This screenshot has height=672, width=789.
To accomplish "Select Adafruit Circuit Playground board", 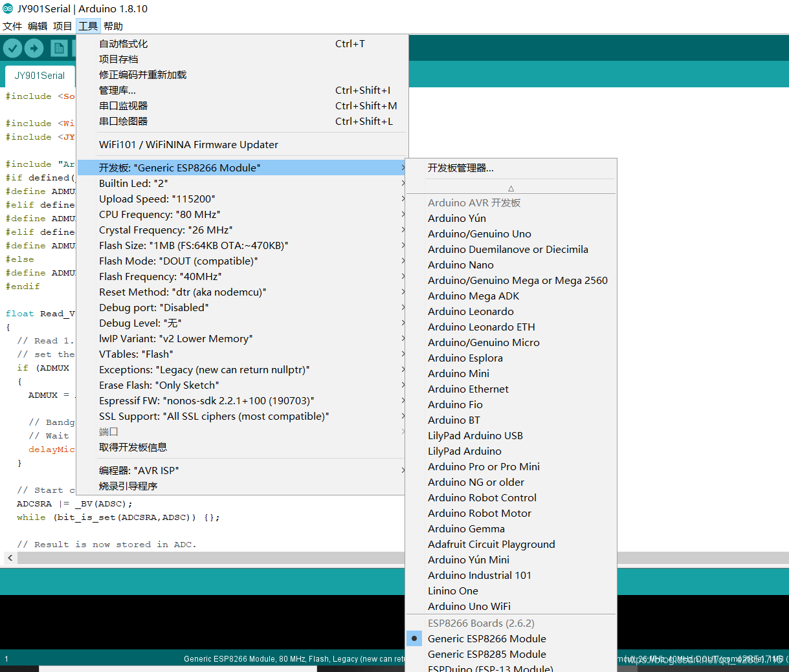I will pyautogui.click(x=511, y=544).
